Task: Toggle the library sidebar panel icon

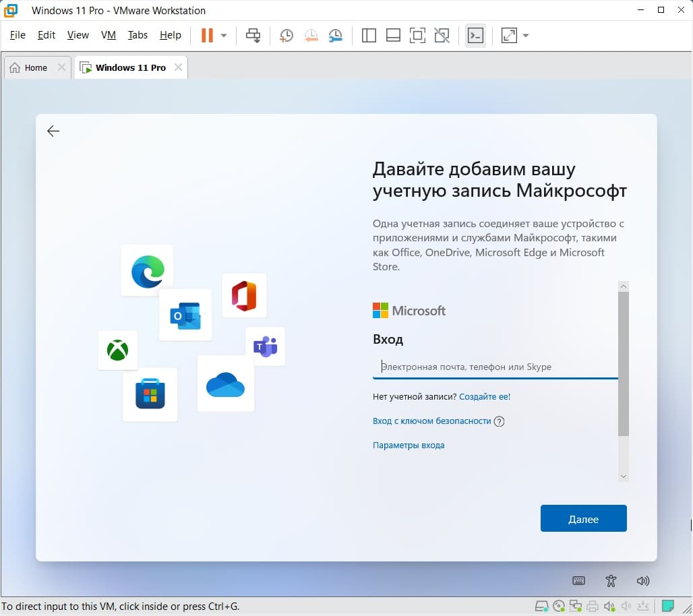Action: click(x=369, y=35)
